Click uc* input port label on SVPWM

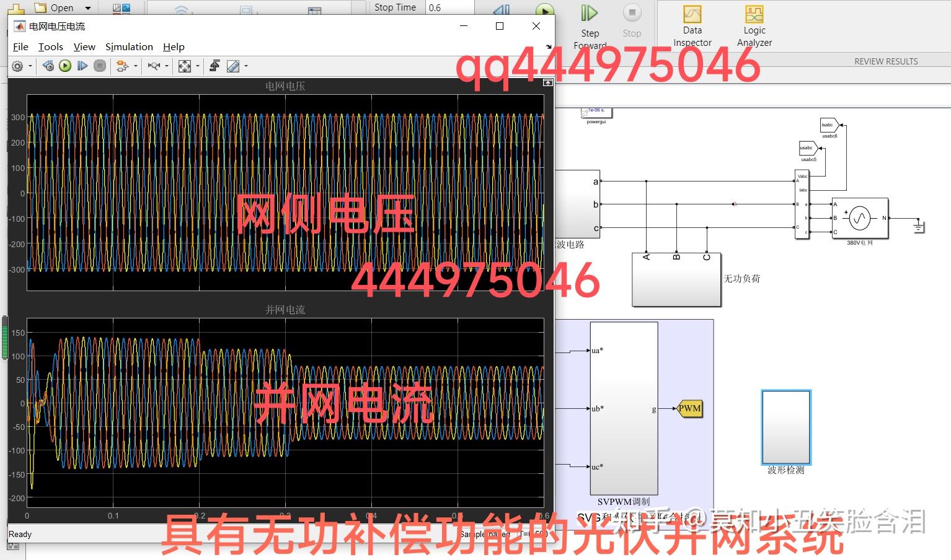(x=597, y=467)
